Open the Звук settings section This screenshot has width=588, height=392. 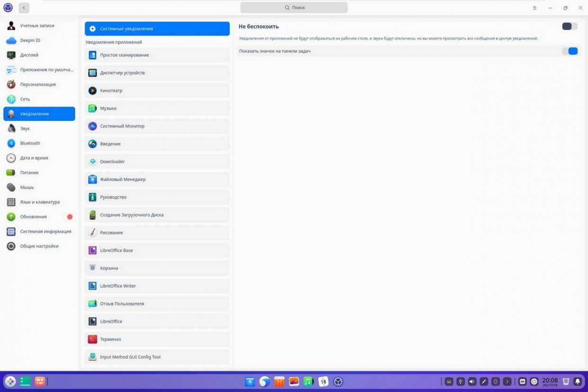39,128
